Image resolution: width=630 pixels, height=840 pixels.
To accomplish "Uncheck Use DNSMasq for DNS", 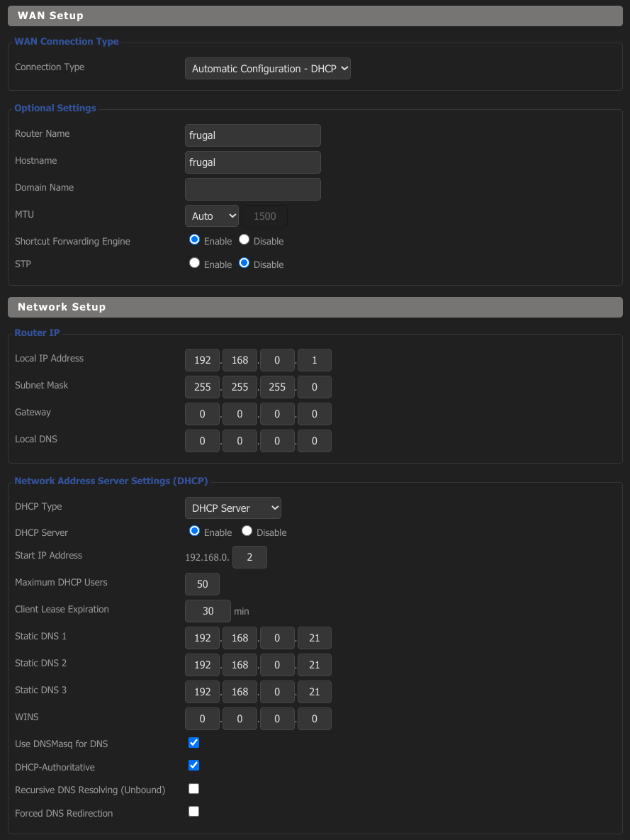I will coord(194,743).
